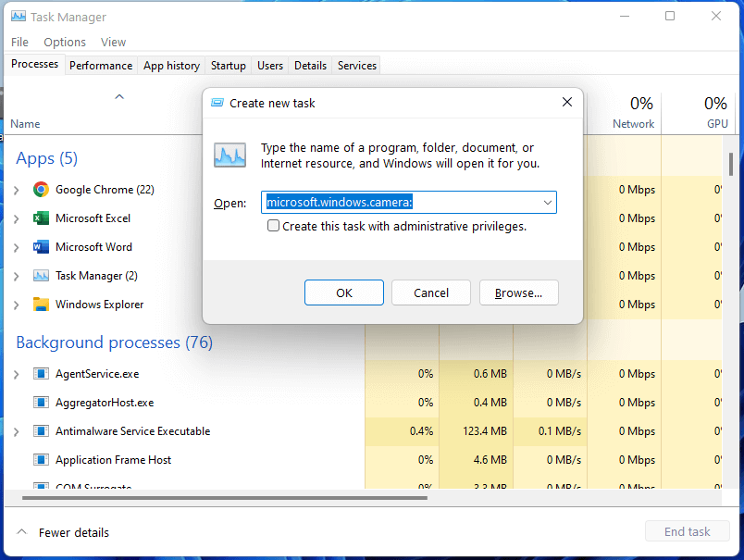The width and height of the screenshot is (744, 560).
Task: Click the performance graph icon in the dialog
Action: pyautogui.click(x=230, y=156)
